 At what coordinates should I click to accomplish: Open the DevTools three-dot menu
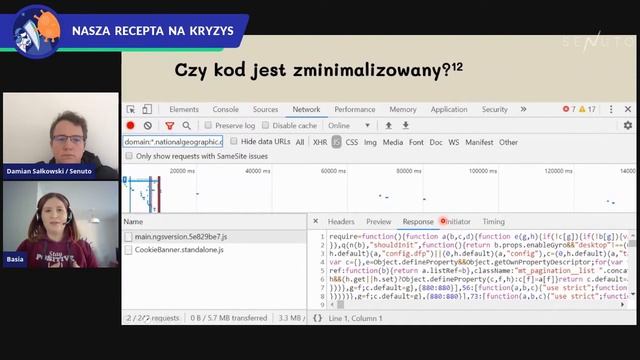[611, 109]
